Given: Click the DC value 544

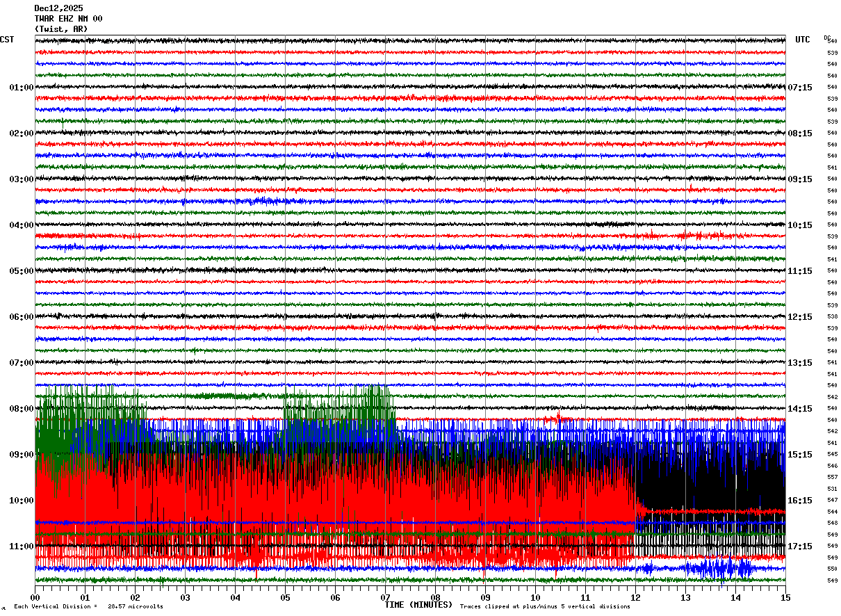Looking at the screenshot, I should 832,512.
